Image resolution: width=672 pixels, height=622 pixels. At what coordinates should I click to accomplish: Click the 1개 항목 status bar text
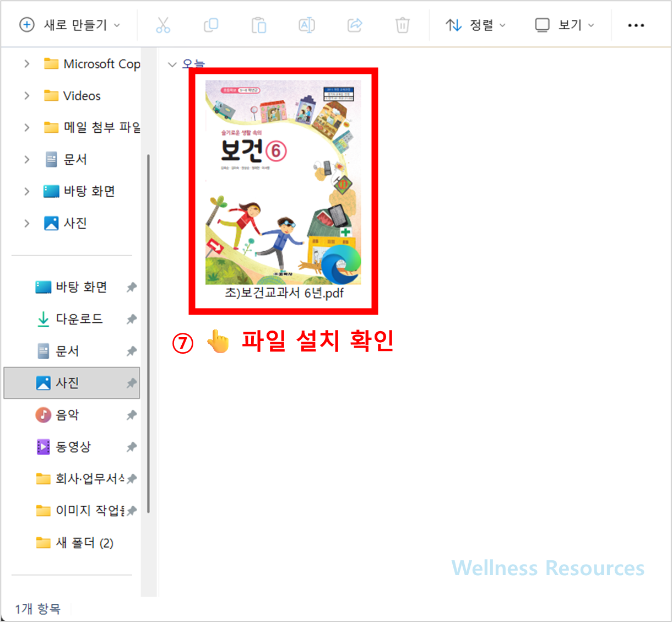pyautogui.click(x=37, y=609)
